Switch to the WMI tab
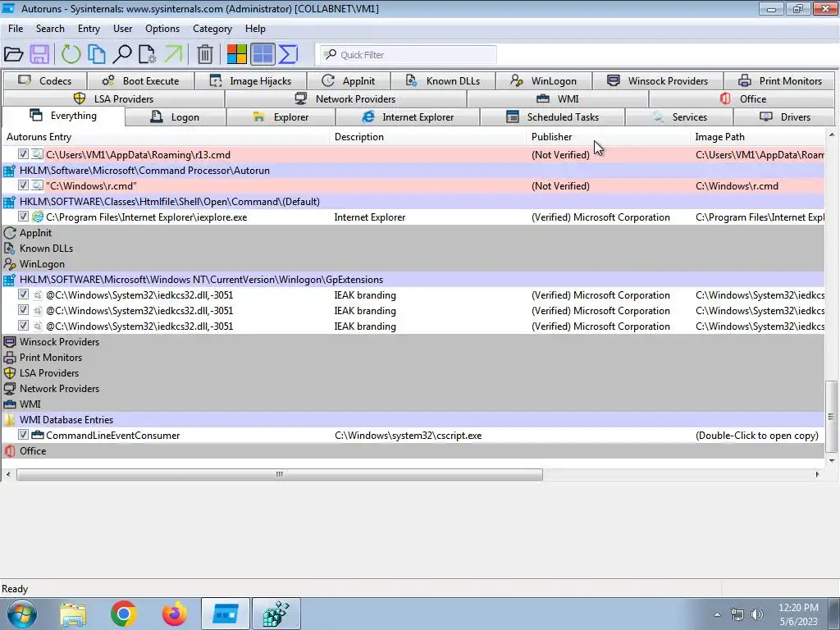Viewport: 840px width, 630px height. coord(558,98)
